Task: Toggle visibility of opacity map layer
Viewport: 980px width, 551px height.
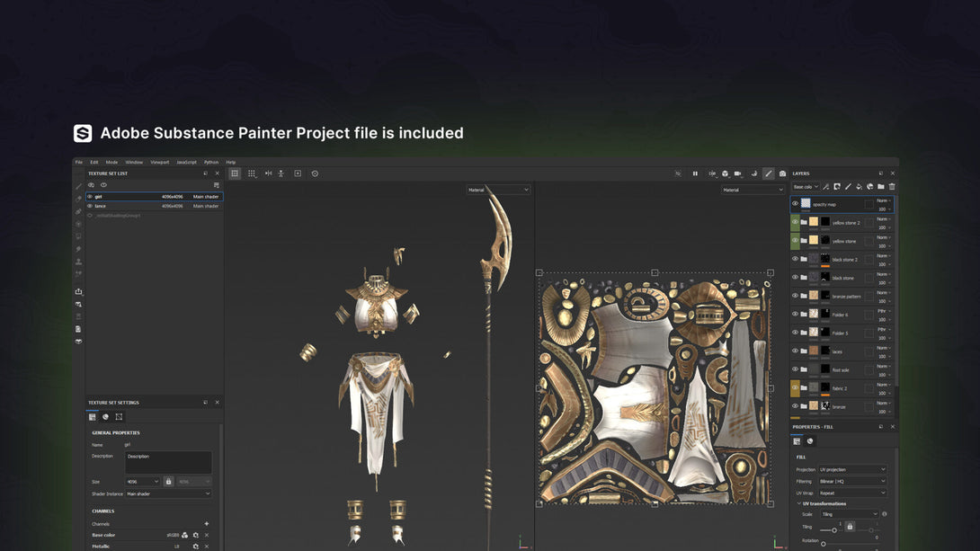Action: 795,204
